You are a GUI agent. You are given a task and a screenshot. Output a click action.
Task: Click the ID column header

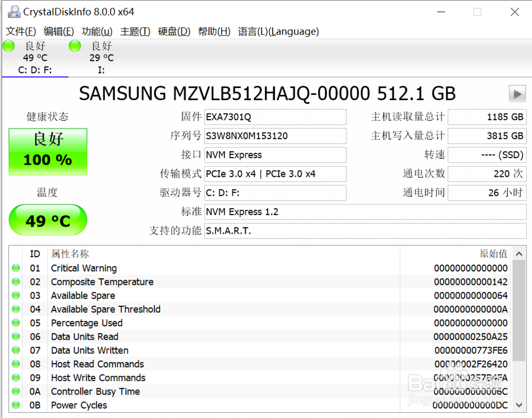[35, 254]
